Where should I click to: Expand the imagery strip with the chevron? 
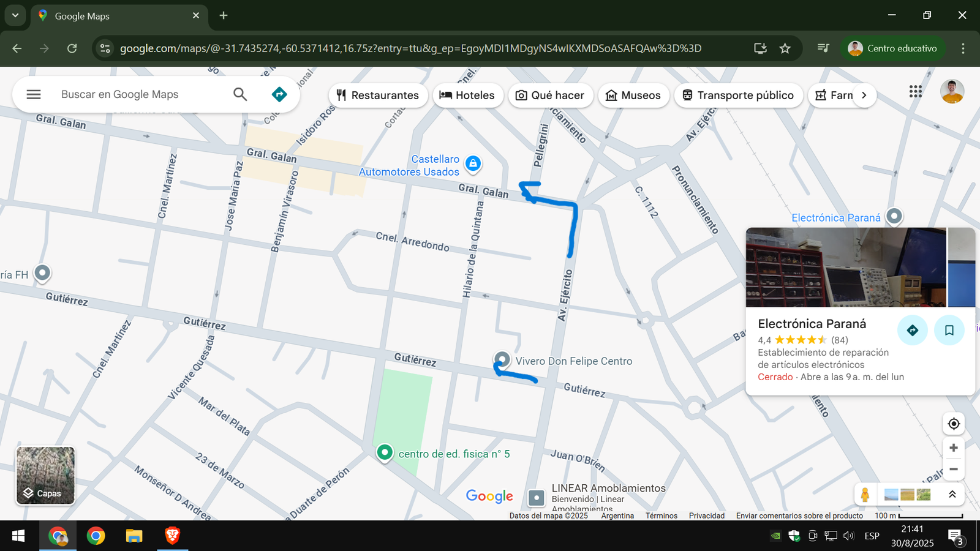click(952, 495)
